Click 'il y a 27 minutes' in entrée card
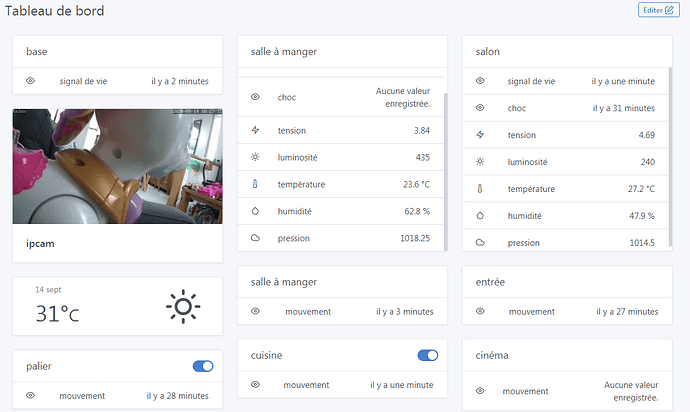This screenshot has height=412, width=690. (628, 311)
